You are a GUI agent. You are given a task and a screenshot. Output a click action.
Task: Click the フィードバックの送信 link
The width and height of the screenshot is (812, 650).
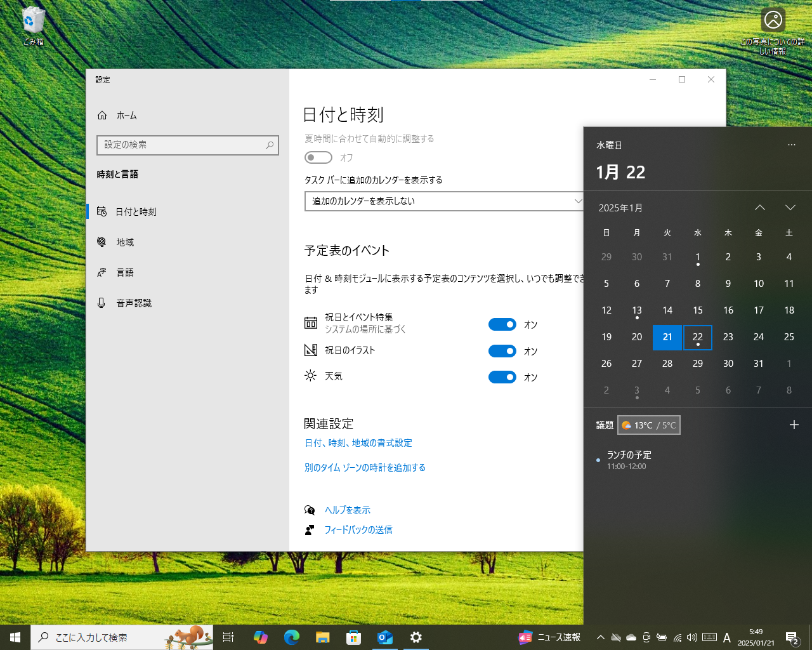coord(358,530)
